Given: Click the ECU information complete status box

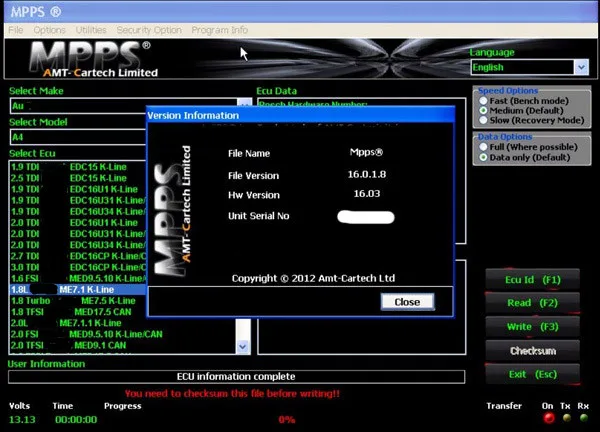Looking at the screenshot, I should pyautogui.click(x=236, y=377).
